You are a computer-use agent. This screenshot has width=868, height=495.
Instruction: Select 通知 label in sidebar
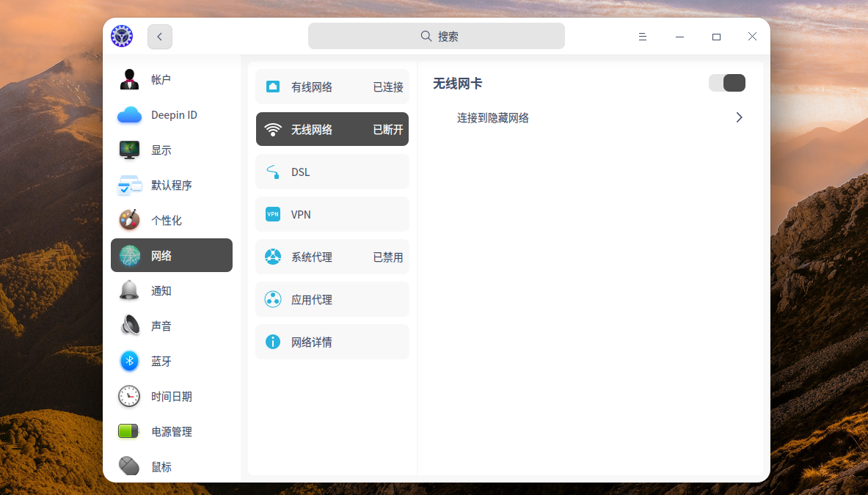pos(161,291)
